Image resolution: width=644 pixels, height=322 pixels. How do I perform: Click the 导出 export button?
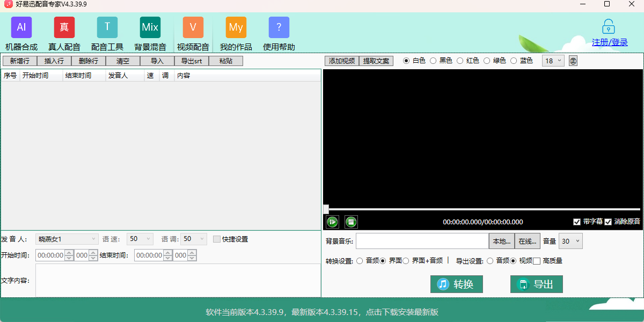pos(536,284)
